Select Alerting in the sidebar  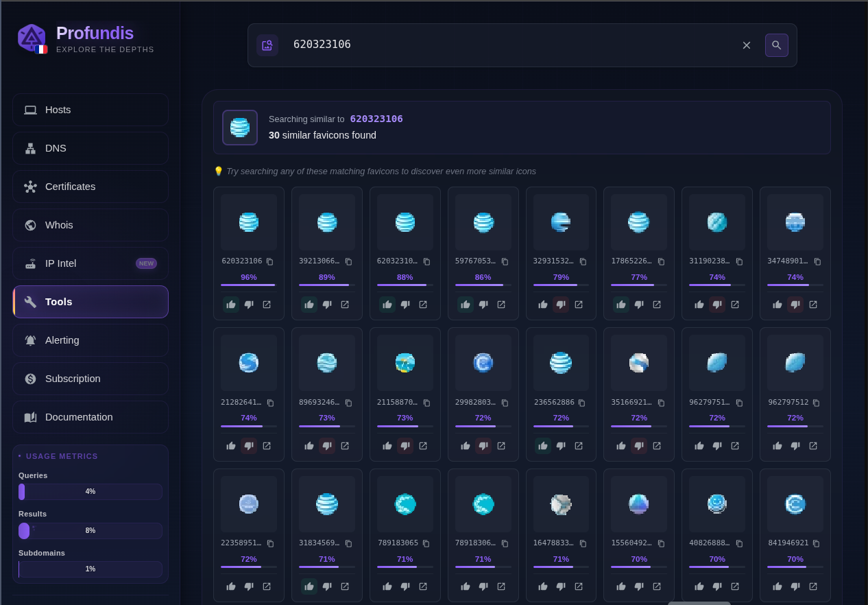tap(91, 340)
